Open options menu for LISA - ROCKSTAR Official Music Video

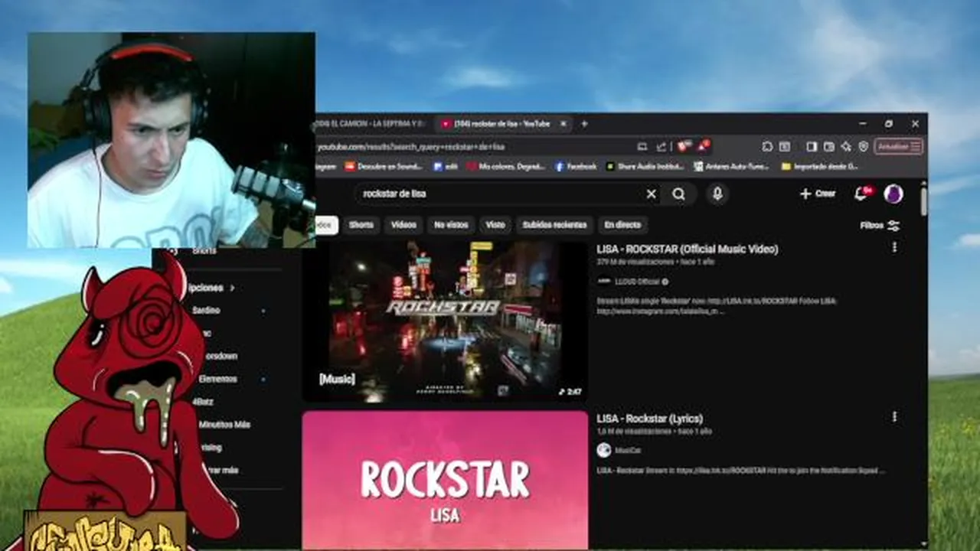coord(894,247)
